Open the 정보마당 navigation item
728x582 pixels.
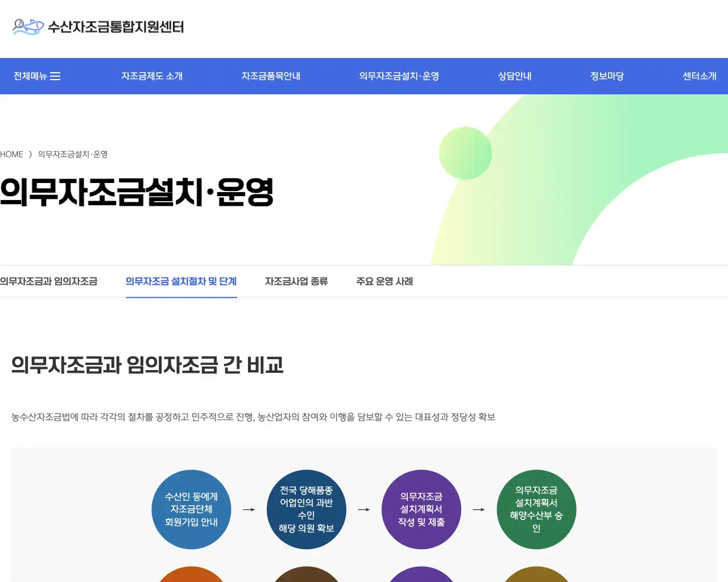pyautogui.click(x=606, y=76)
